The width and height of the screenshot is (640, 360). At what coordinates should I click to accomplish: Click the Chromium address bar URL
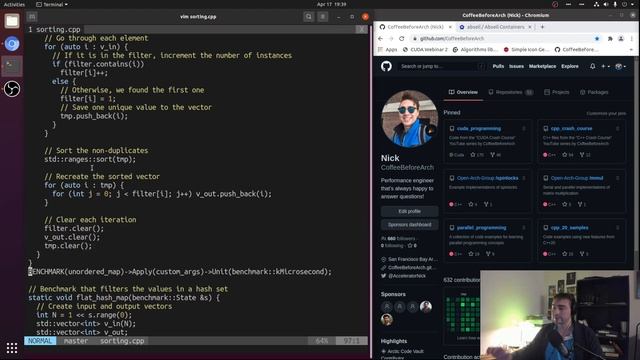tap(452, 38)
